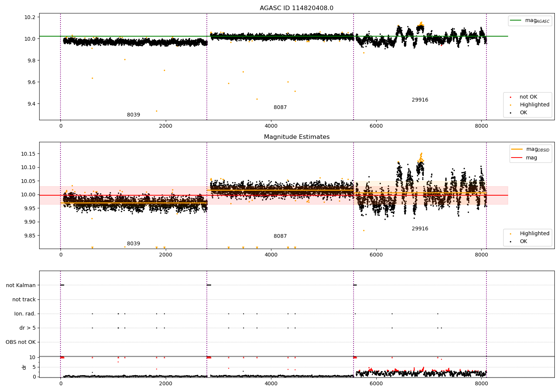Click y-tick '10.2' on top plot

[29, 17]
